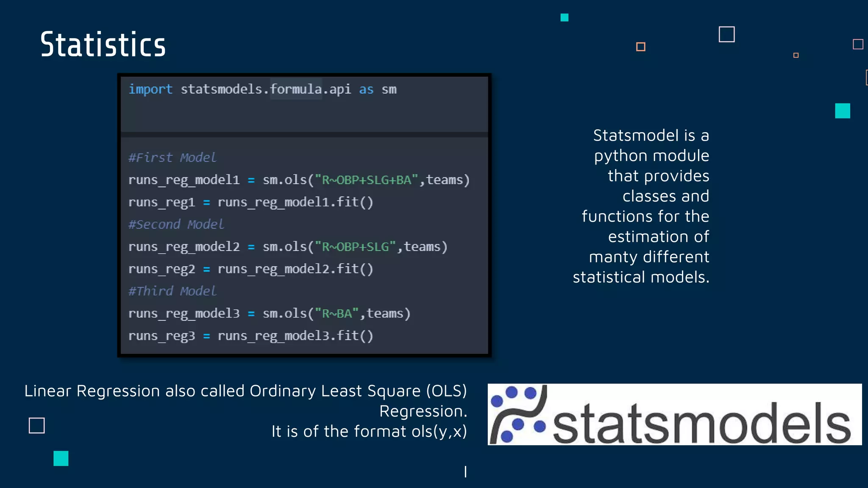
Task: Click the Statistics slide title
Action: [103, 44]
